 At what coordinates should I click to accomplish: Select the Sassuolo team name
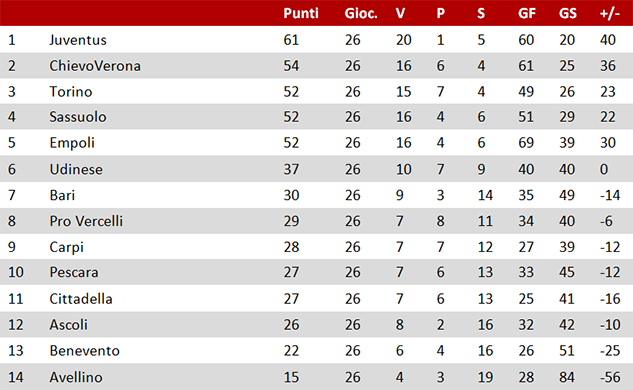pyautogui.click(x=78, y=117)
